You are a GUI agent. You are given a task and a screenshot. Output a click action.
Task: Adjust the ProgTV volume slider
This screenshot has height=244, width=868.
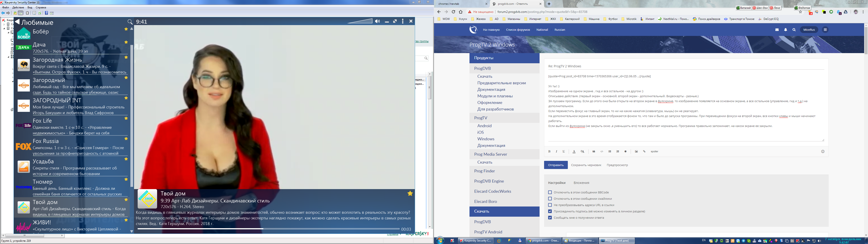coord(360,21)
